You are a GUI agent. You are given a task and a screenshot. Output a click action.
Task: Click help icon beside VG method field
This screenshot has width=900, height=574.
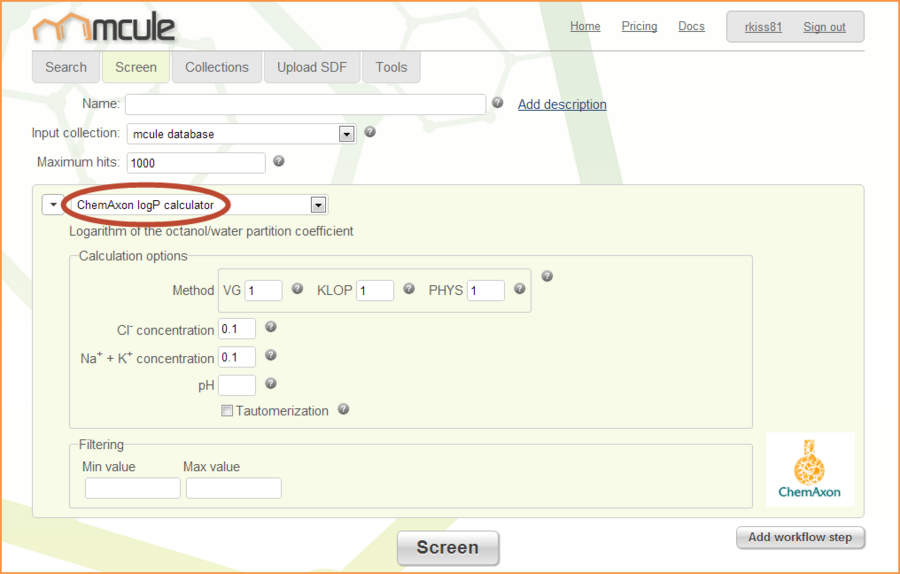[x=297, y=289]
